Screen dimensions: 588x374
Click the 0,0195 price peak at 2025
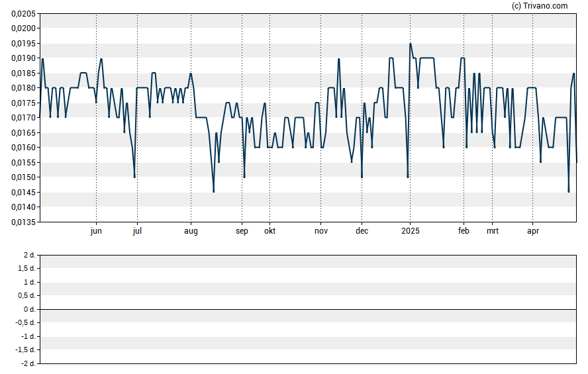click(411, 44)
